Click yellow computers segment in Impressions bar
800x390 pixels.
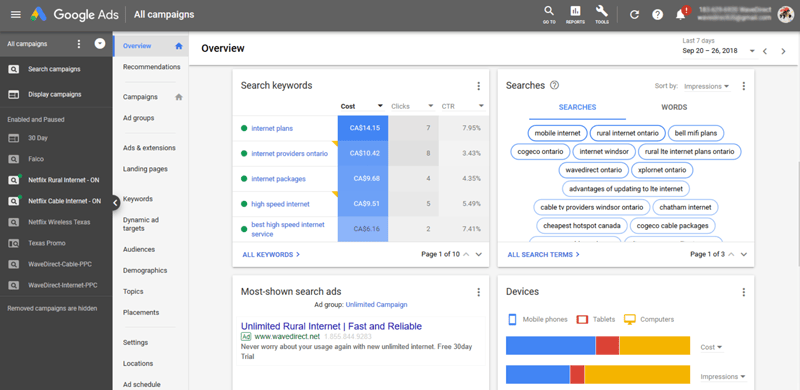click(637, 375)
